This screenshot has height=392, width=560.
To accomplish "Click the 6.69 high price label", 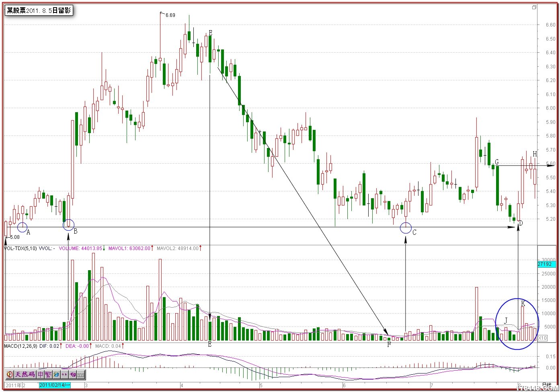I will click(170, 15).
